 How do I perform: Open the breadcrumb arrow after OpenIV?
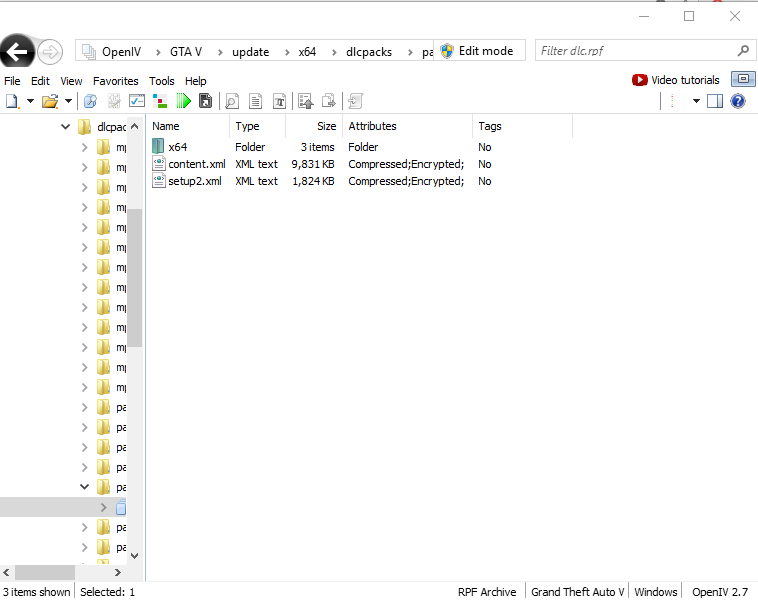158,52
